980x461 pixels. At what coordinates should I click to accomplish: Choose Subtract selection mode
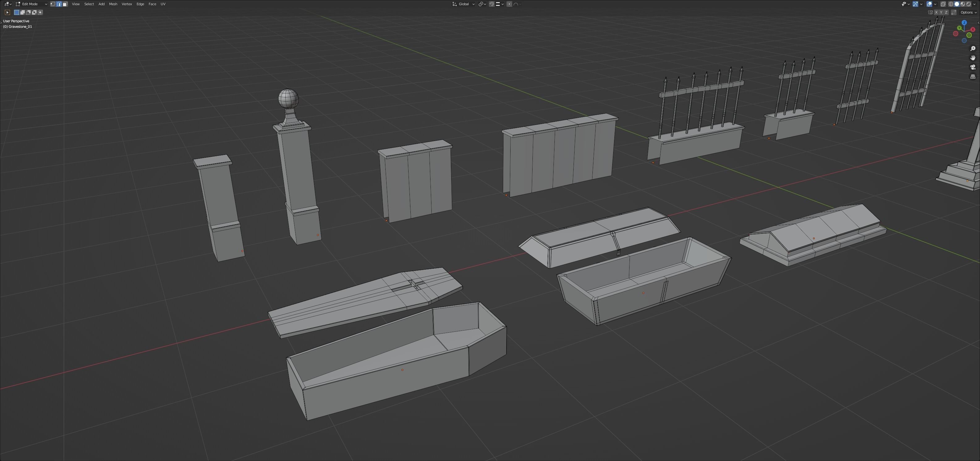[x=28, y=12]
